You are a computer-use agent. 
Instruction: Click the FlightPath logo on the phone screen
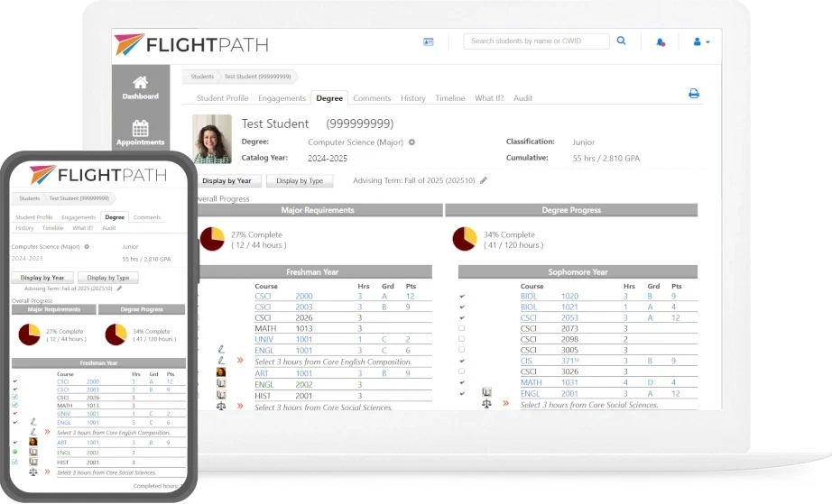(x=98, y=175)
